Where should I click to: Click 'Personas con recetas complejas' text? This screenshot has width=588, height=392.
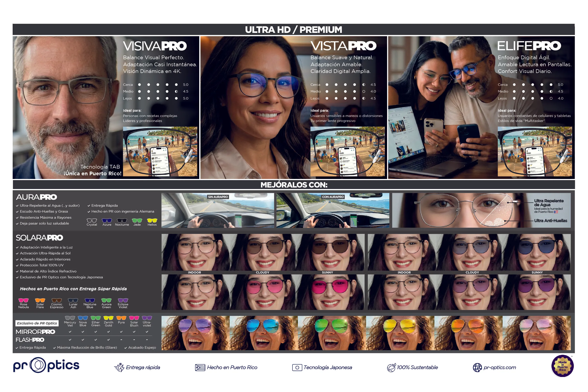coord(150,116)
